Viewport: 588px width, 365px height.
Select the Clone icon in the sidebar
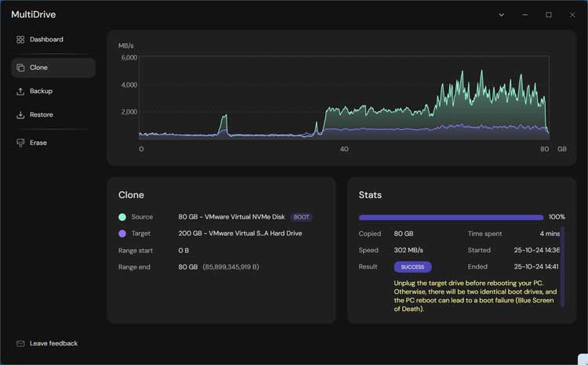coord(20,68)
